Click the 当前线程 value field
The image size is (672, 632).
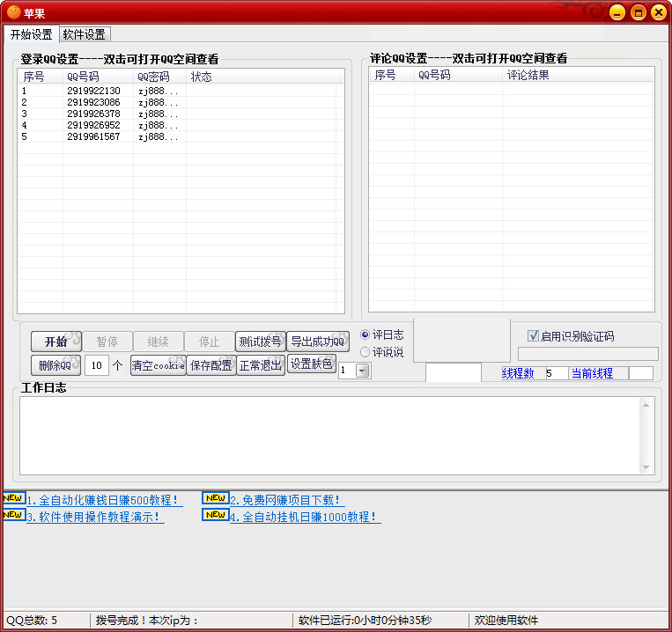pyautogui.click(x=640, y=373)
